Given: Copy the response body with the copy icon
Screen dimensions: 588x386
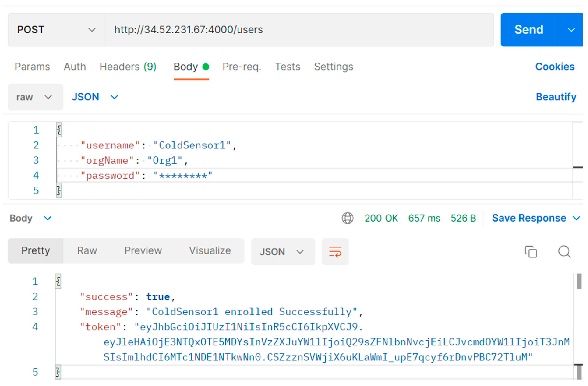Looking at the screenshot, I should pos(531,252).
